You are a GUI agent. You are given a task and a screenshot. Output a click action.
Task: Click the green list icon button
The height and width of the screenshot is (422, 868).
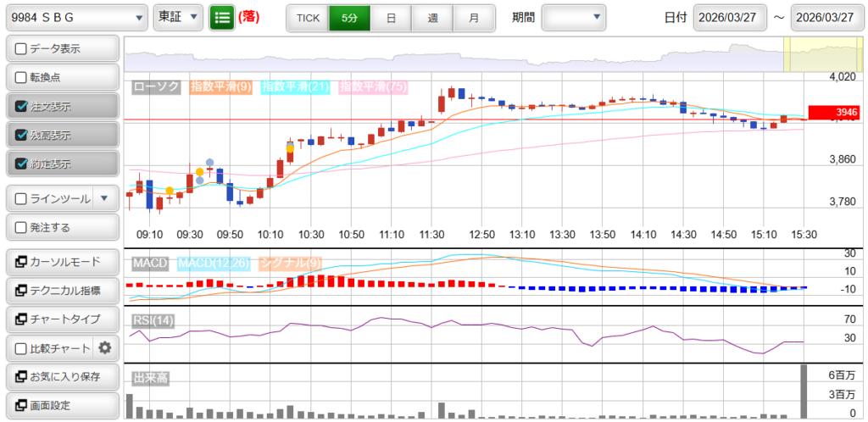[222, 17]
